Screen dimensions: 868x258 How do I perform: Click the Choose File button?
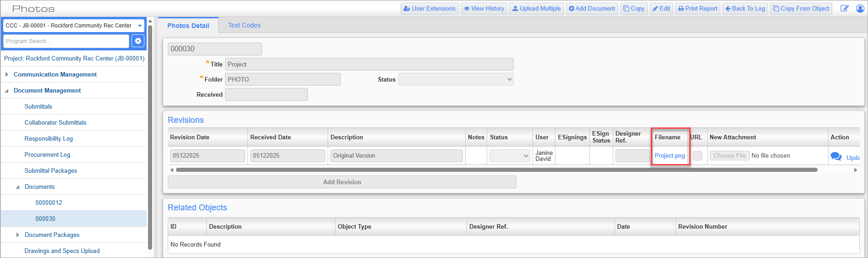pos(729,156)
